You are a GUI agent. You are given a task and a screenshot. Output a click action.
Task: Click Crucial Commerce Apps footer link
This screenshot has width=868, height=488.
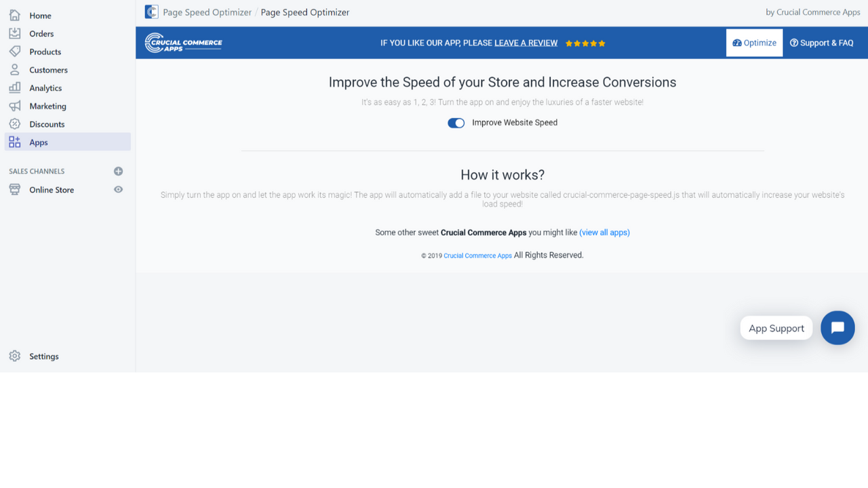tap(477, 256)
